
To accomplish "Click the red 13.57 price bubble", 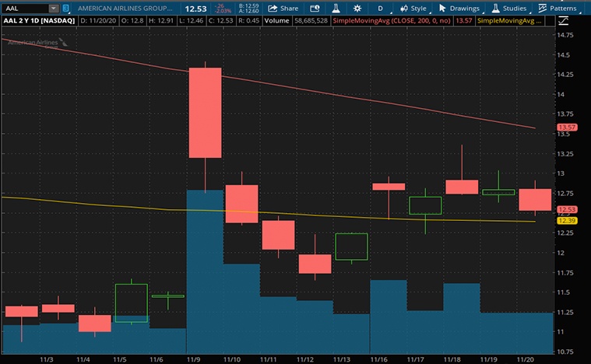I will 566,128.
